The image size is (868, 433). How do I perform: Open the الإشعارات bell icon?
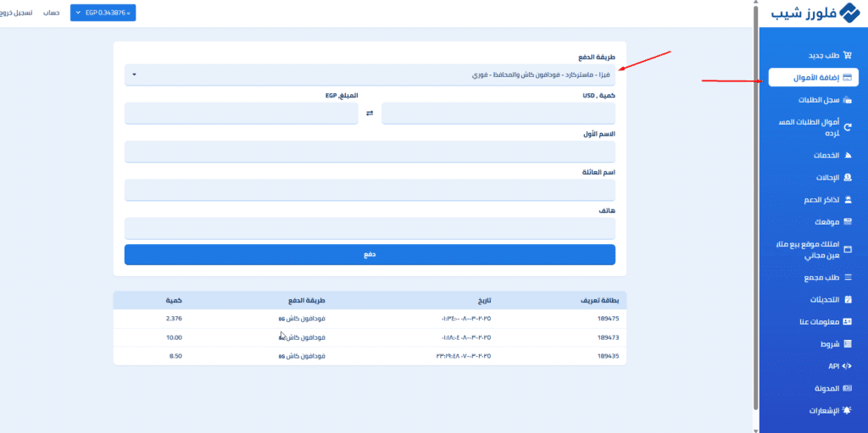848,410
